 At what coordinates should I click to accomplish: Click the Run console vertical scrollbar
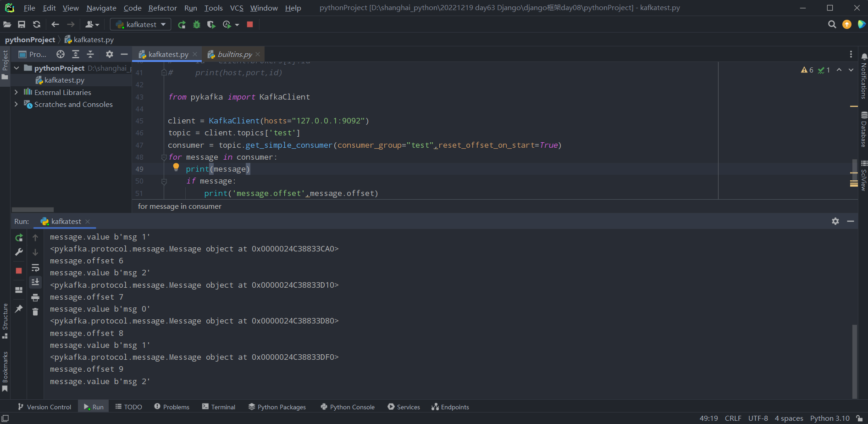(x=854, y=361)
